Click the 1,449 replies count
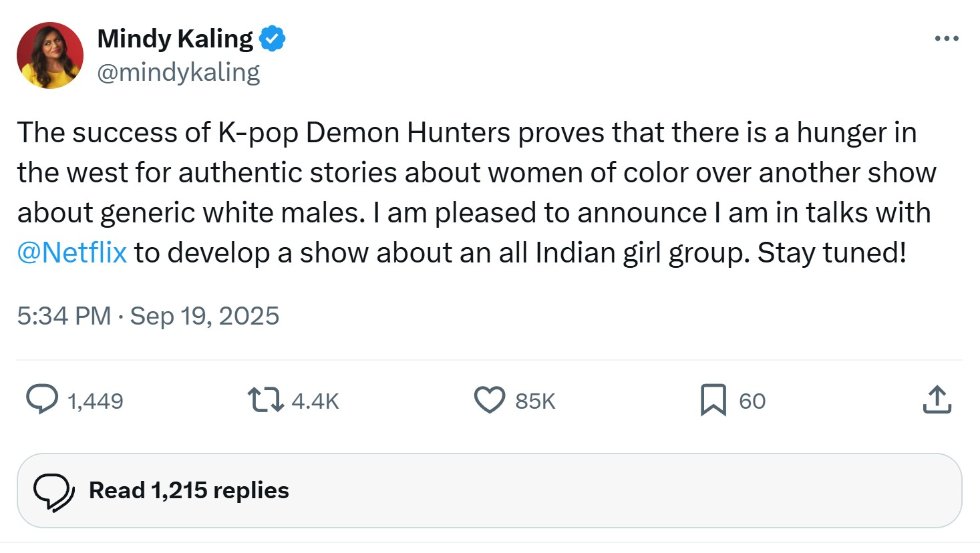The height and width of the screenshot is (553, 980). click(x=96, y=401)
